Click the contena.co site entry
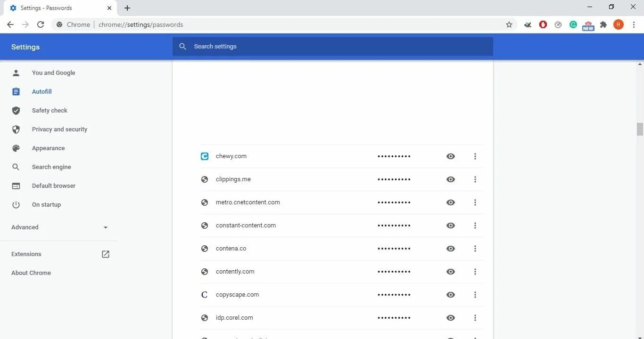 [x=231, y=249]
